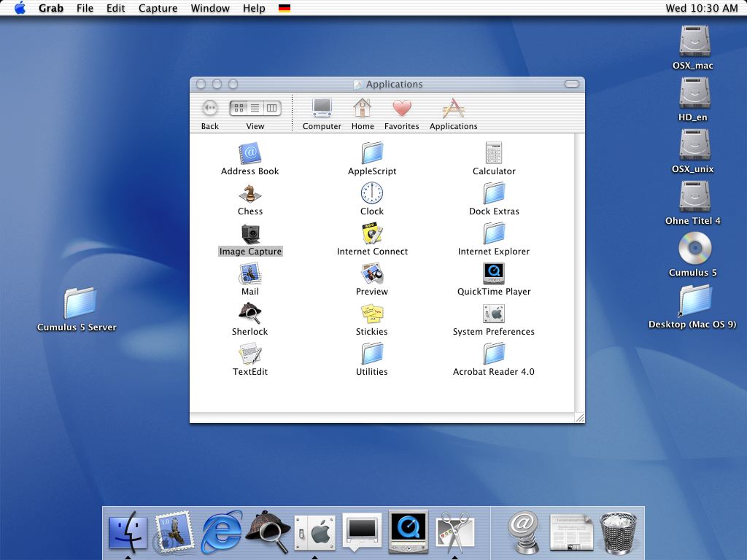
Task: Click the Finder icon in the Dock
Action: point(128,532)
